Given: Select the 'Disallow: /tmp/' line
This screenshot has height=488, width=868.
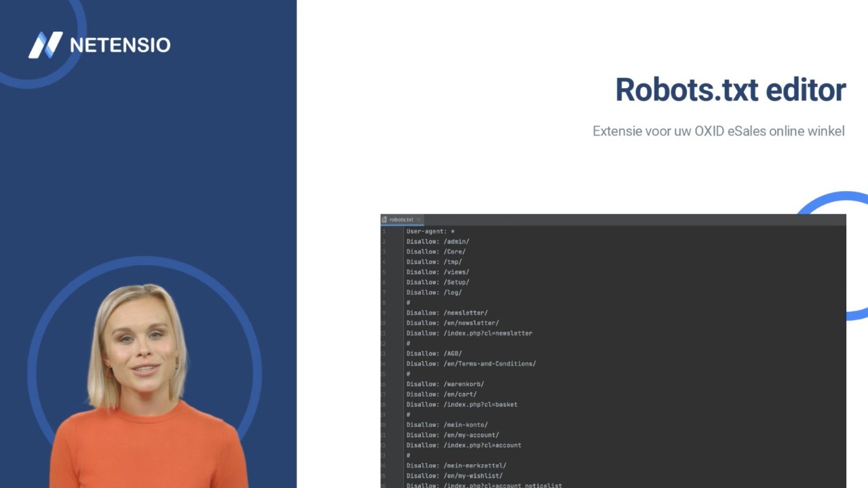Looking at the screenshot, I should tap(434, 262).
